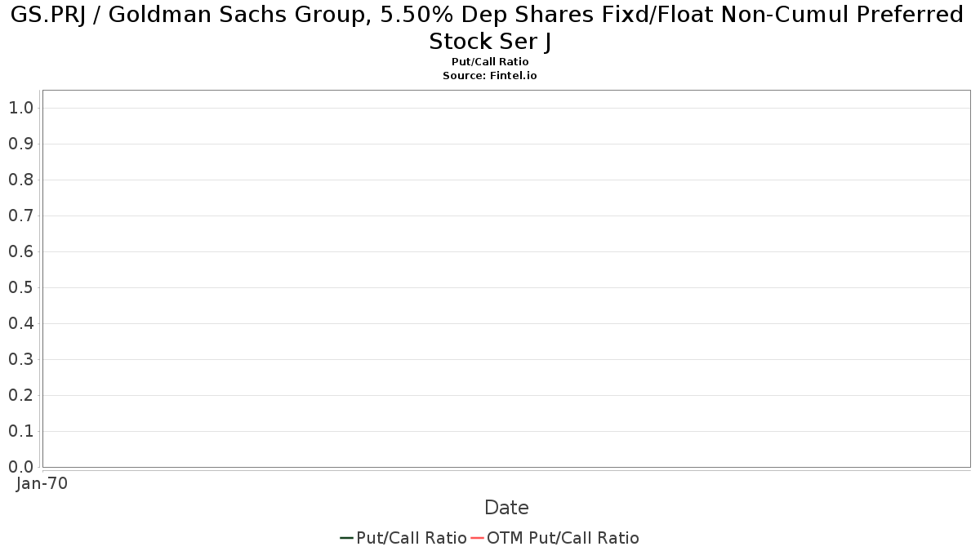Click the 0.6 y-axis tick label
Screen dimensions: 980x551
pos(20,251)
